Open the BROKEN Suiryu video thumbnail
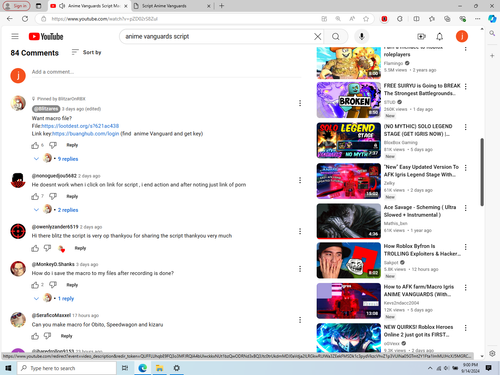This screenshot has height=375, width=500. point(349,100)
